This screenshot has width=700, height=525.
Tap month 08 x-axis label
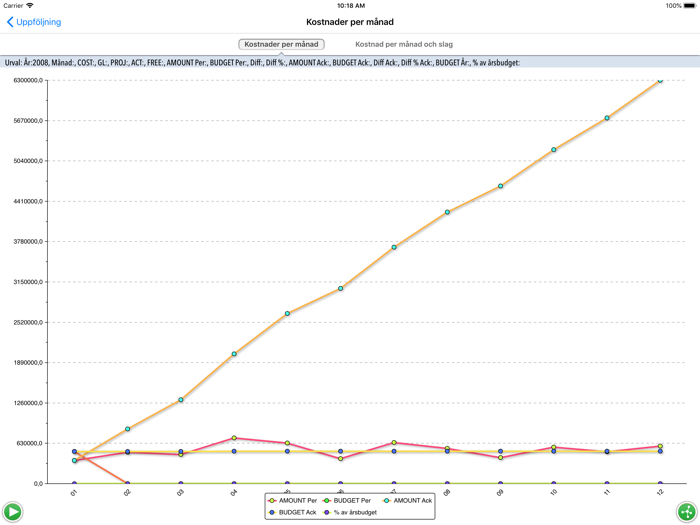447,492
